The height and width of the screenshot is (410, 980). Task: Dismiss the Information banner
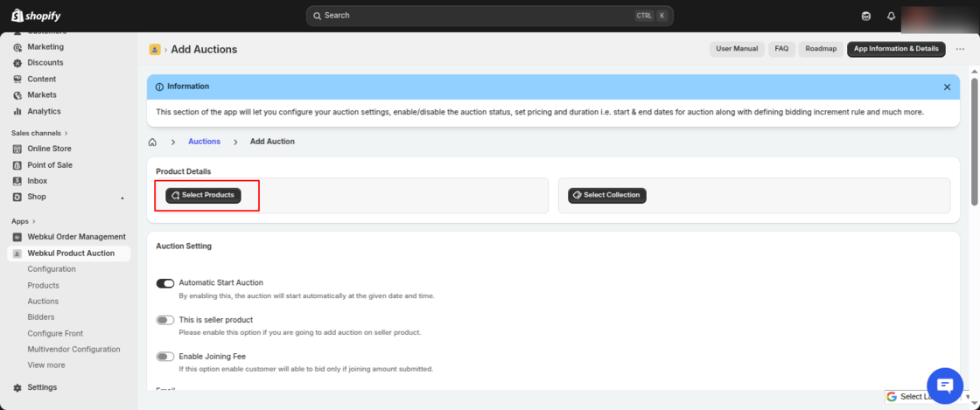pos(947,87)
